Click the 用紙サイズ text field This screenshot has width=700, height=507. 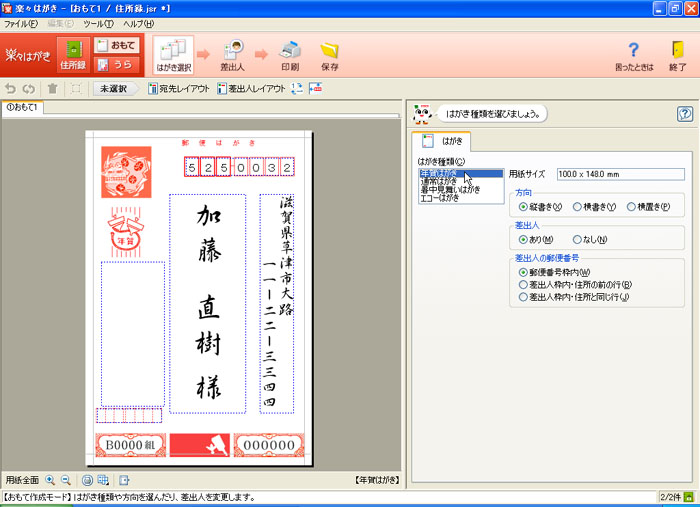(x=620, y=174)
